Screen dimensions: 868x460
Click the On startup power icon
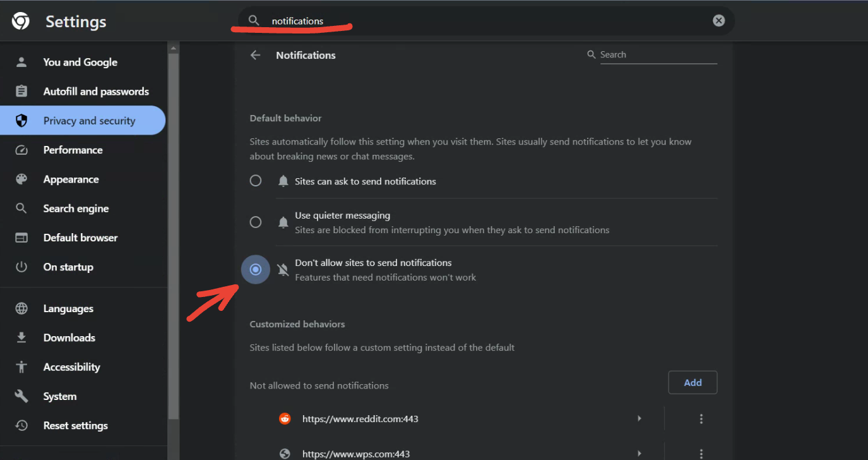[21, 267]
